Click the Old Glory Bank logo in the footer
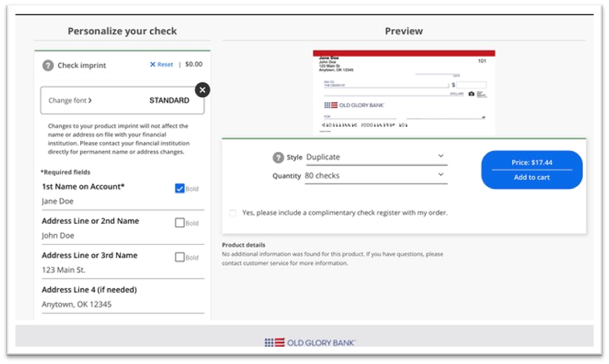Viewport: 609px width, 364px height. [310, 342]
